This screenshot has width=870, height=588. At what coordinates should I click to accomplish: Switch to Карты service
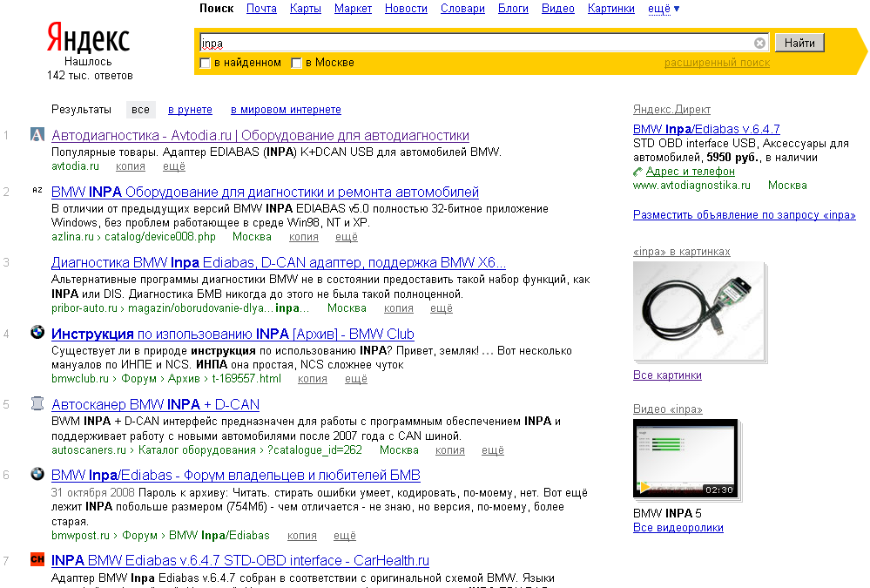coord(305,9)
